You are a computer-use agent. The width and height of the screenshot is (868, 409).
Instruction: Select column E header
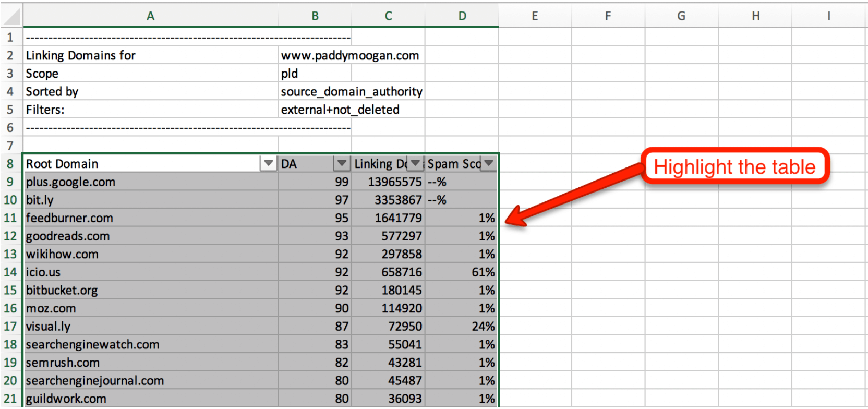535,16
